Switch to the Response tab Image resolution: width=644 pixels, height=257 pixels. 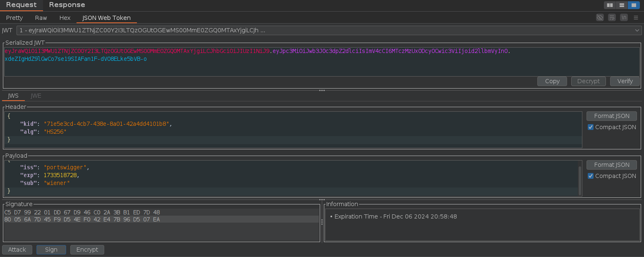[67, 5]
